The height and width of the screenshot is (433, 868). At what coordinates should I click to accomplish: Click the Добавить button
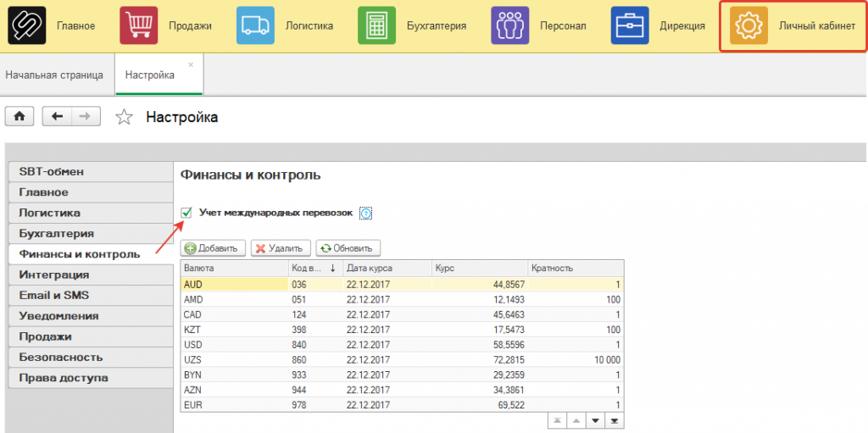coord(214,248)
